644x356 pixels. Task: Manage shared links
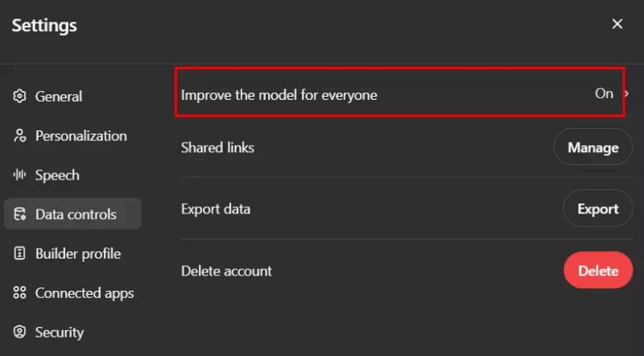(x=592, y=147)
